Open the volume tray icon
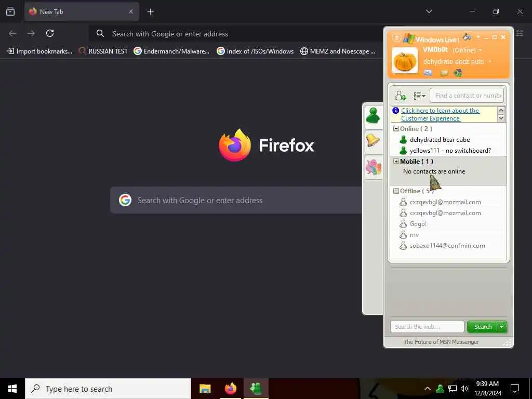The height and width of the screenshot is (399, 532). pyautogui.click(x=464, y=389)
